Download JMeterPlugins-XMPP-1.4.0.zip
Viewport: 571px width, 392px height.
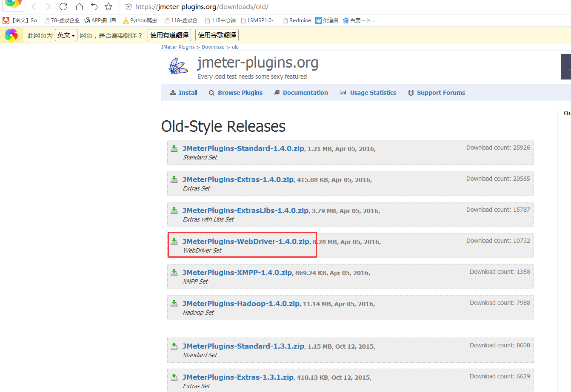[x=237, y=273]
